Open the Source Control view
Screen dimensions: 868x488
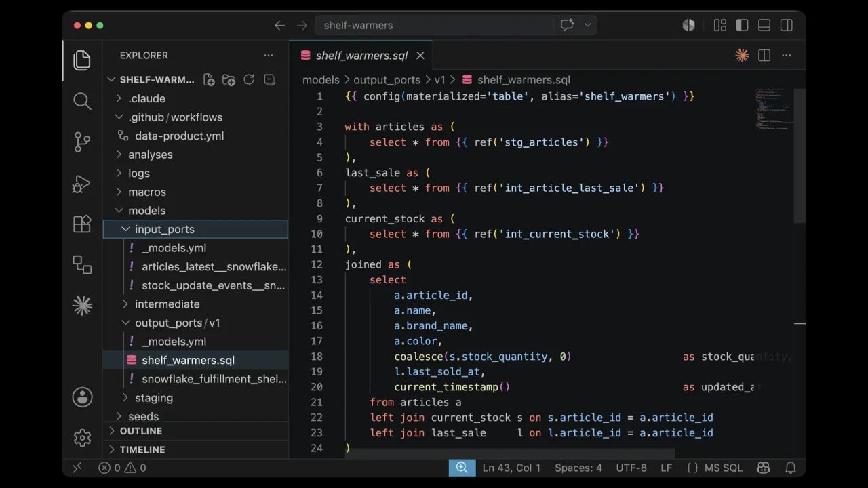82,142
